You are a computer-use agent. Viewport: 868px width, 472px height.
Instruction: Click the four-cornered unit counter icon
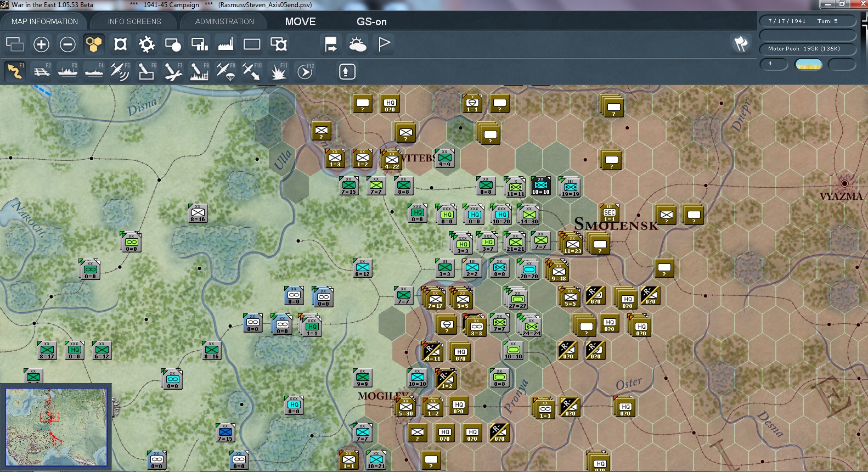(x=120, y=44)
